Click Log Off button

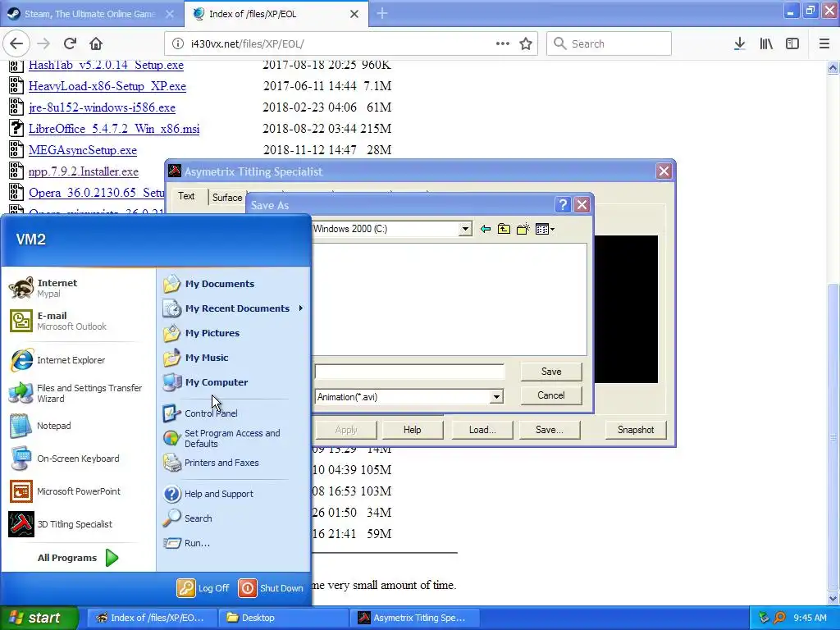[x=203, y=588]
